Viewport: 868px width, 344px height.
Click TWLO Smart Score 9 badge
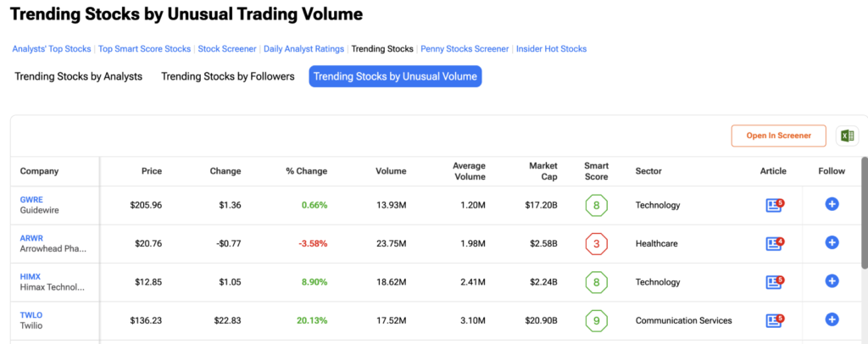pos(596,320)
